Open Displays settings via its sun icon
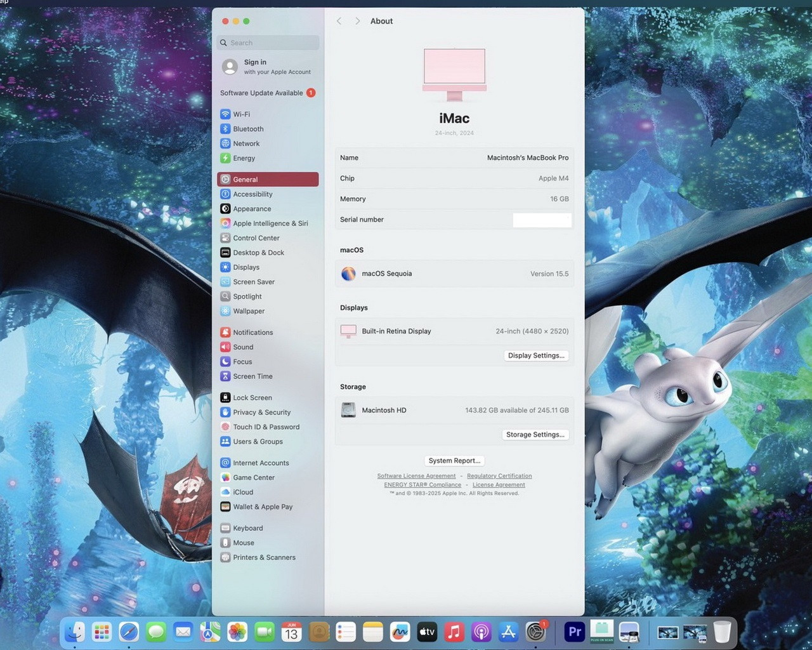This screenshot has width=812, height=650. click(x=225, y=267)
